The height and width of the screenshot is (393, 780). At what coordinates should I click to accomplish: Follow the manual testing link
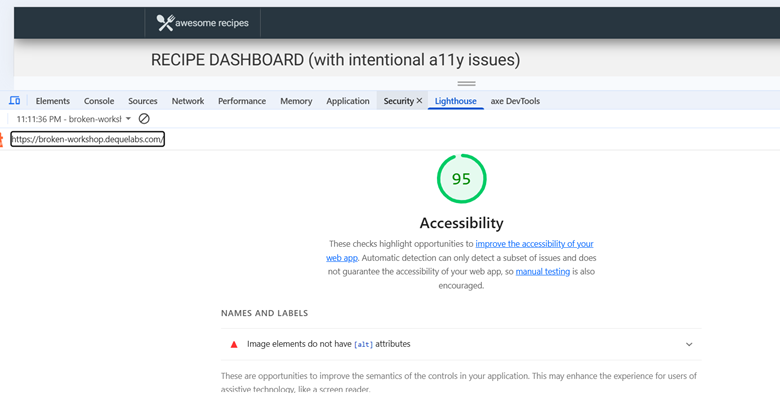pos(543,272)
